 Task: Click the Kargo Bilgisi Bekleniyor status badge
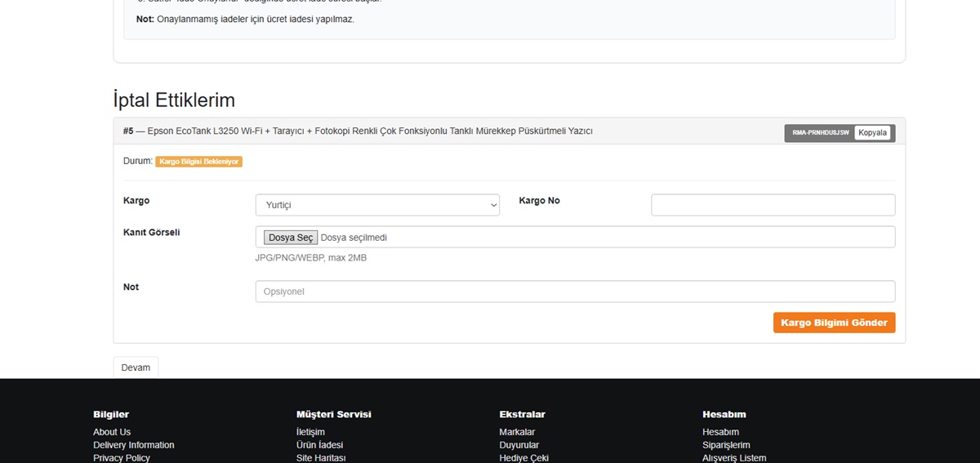(x=198, y=162)
